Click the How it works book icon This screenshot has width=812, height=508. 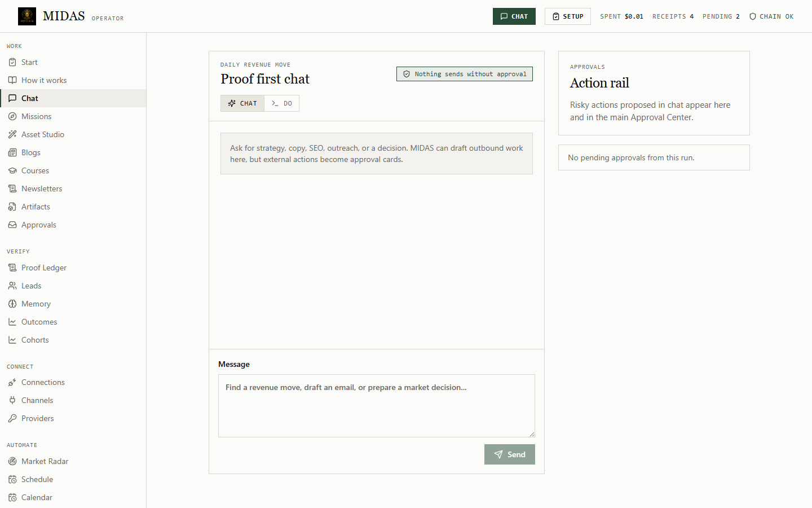click(12, 80)
